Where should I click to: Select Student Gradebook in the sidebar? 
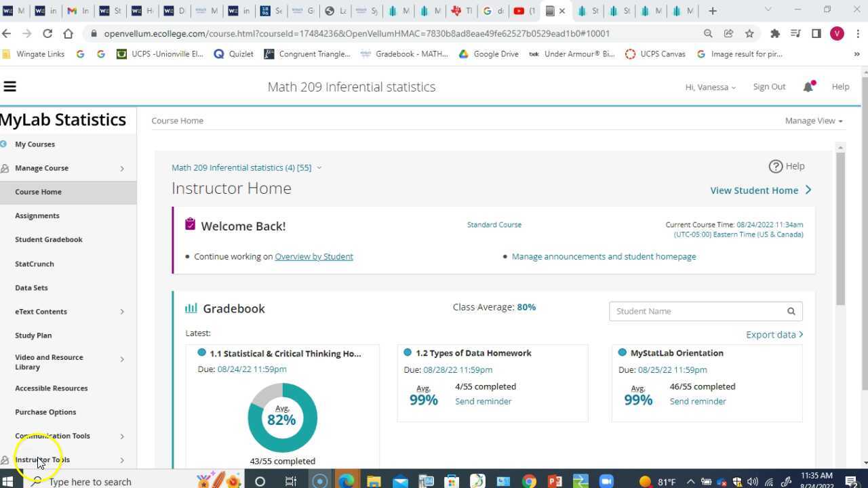click(x=48, y=239)
